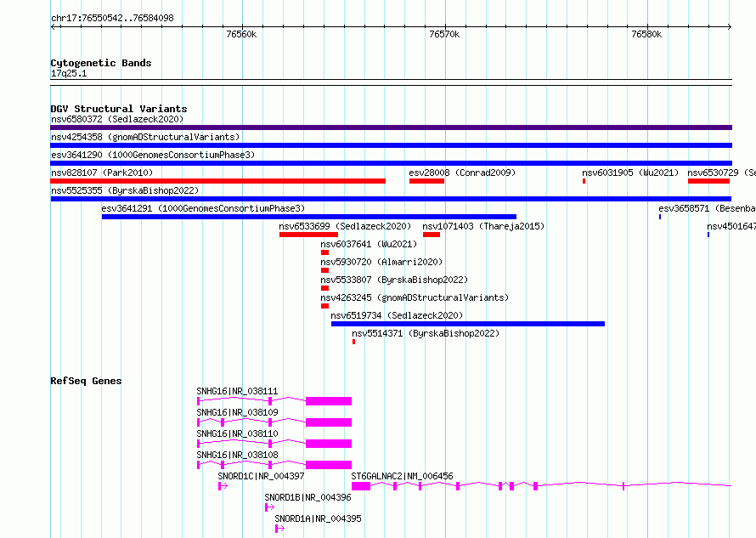Viewport: 756px width, 538px height.
Task: Select the nsv4263245 gnomADStructuralVariants red block
Action: pyautogui.click(x=324, y=306)
